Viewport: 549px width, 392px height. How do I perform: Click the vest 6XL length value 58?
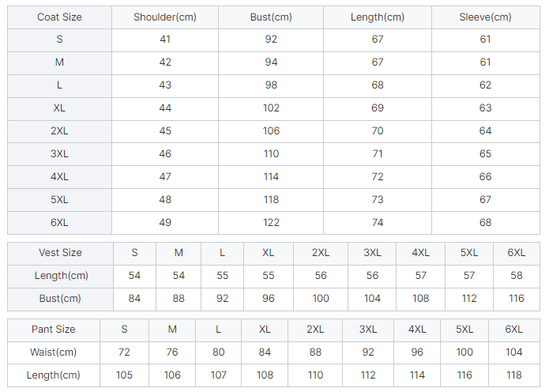pyautogui.click(x=517, y=276)
